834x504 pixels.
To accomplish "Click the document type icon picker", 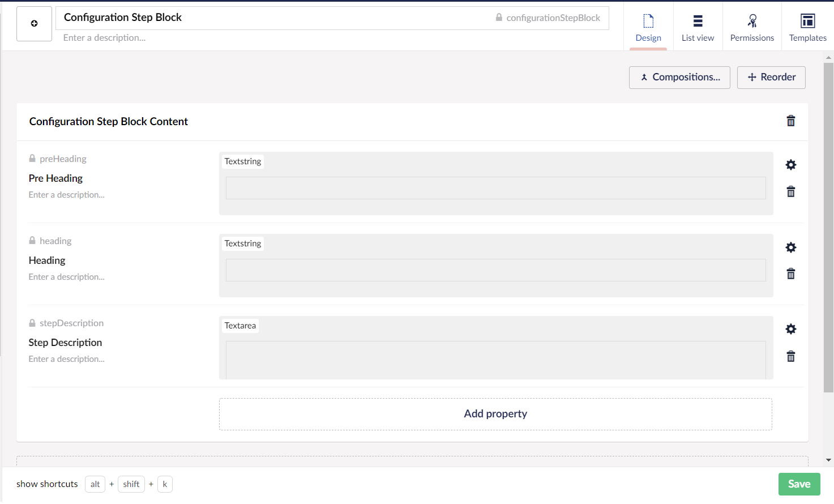I will click(x=34, y=24).
